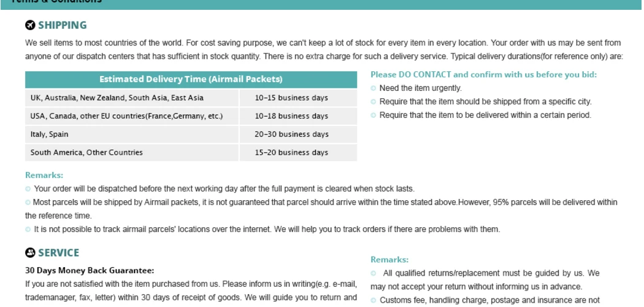644x307 pixels.
Task: Click 'Estimated Delivery Time (Airmail Packets)' table header
Action: (191, 79)
